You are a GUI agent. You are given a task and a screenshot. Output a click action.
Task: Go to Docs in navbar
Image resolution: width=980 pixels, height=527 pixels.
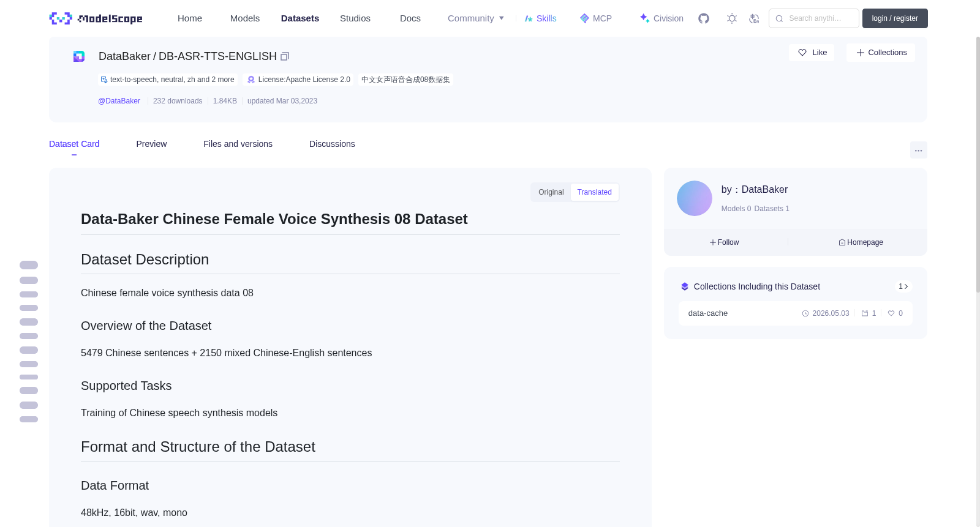click(x=410, y=18)
